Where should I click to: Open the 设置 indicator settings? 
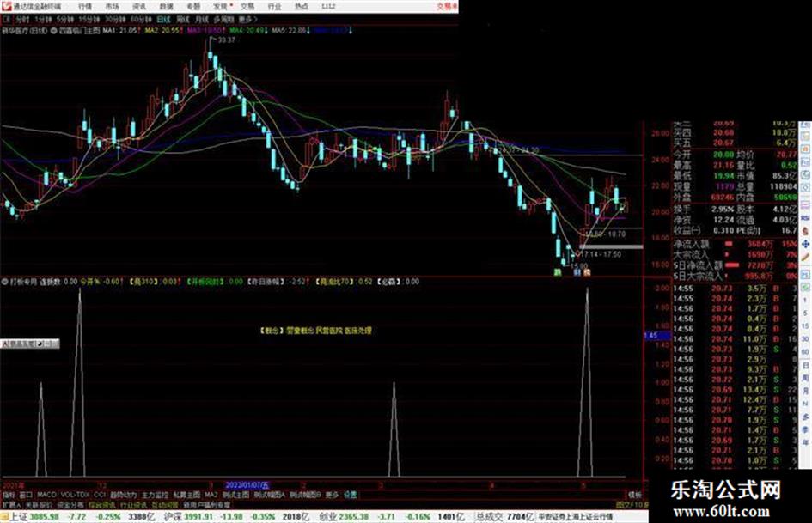351,495
